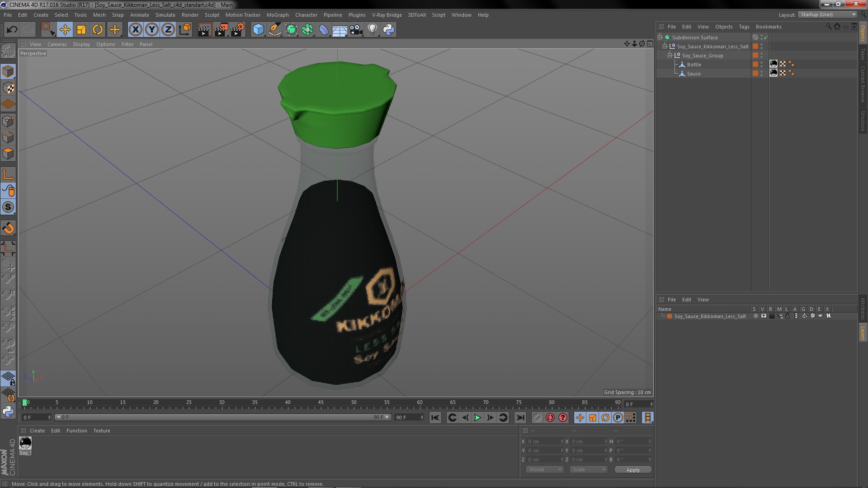Select the Sauce object
The height and width of the screenshot is (488, 868).
[693, 74]
